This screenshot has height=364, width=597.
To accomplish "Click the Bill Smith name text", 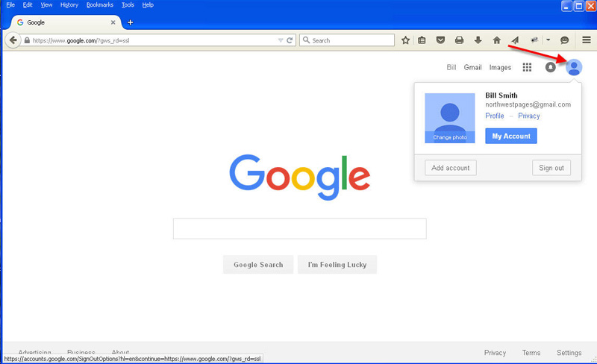I will pos(501,95).
